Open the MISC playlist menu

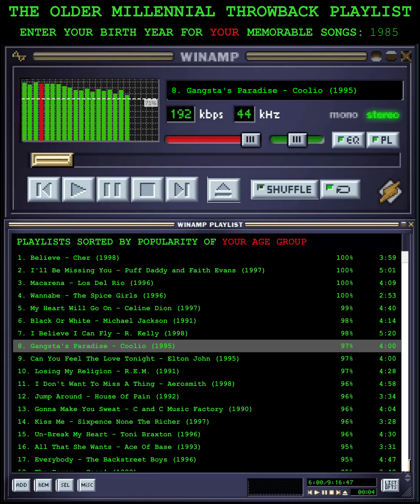[87, 485]
